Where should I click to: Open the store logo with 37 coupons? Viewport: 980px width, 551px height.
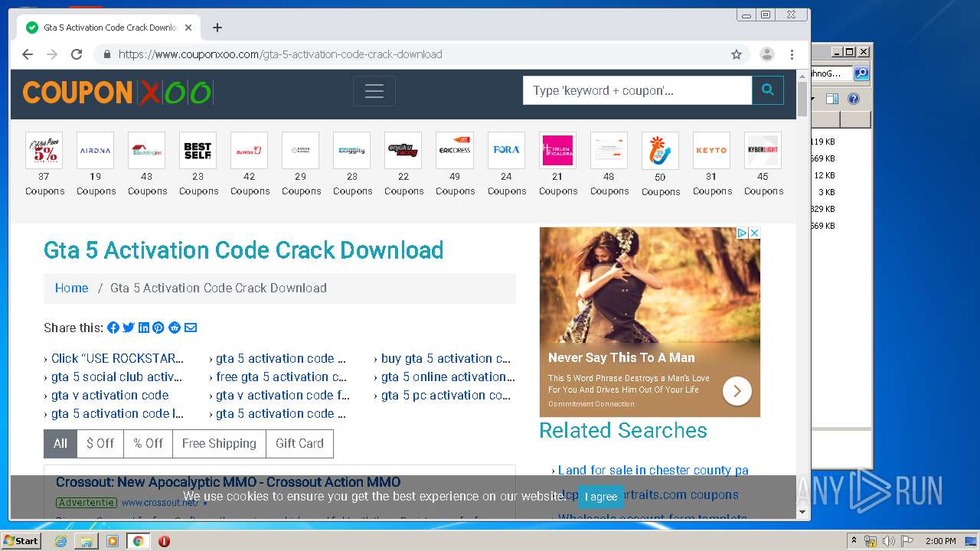coord(44,150)
